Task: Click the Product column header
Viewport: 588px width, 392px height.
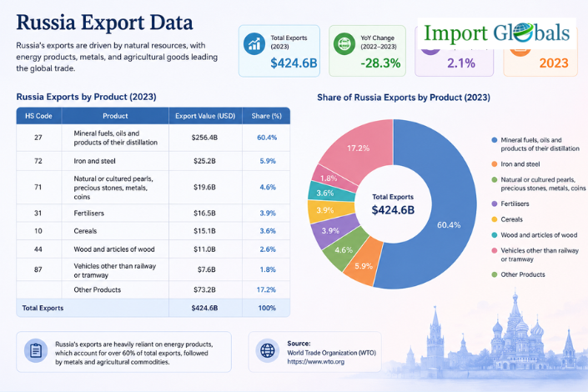Action: 115,116
